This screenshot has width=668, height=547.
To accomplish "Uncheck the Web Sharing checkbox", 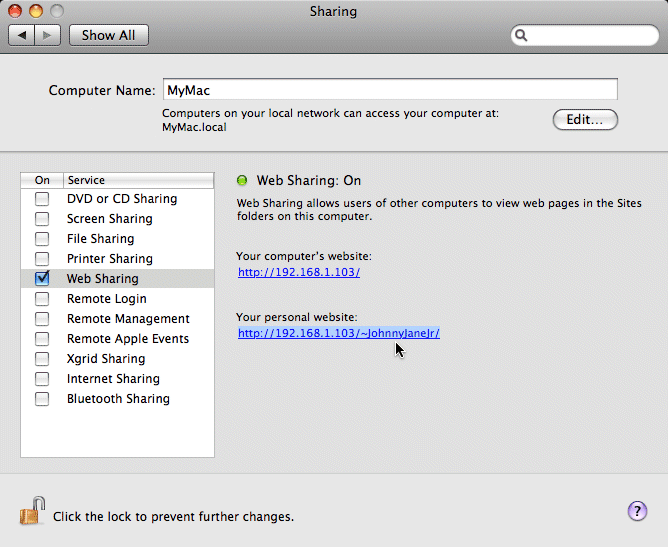I will [x=42, y=279].
